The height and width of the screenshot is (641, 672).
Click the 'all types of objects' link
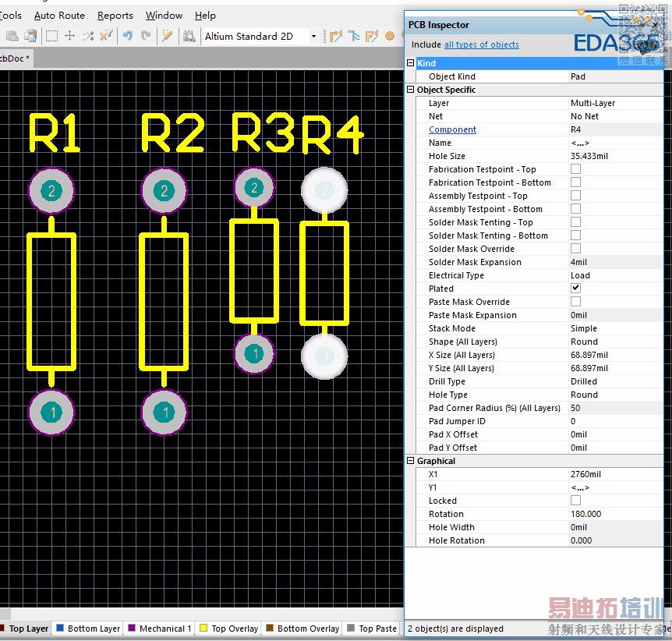tap(481, 45)
